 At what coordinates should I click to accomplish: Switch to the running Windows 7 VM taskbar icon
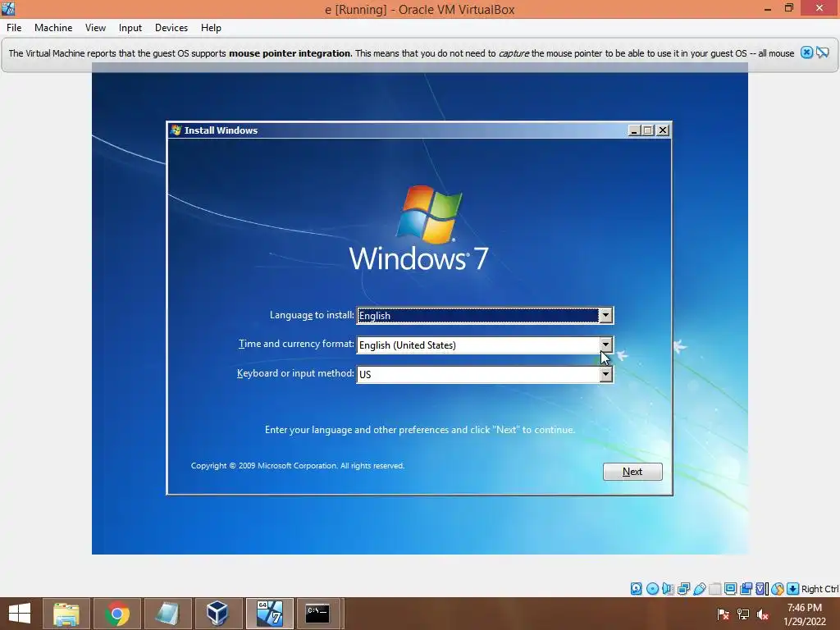(269, 614)
